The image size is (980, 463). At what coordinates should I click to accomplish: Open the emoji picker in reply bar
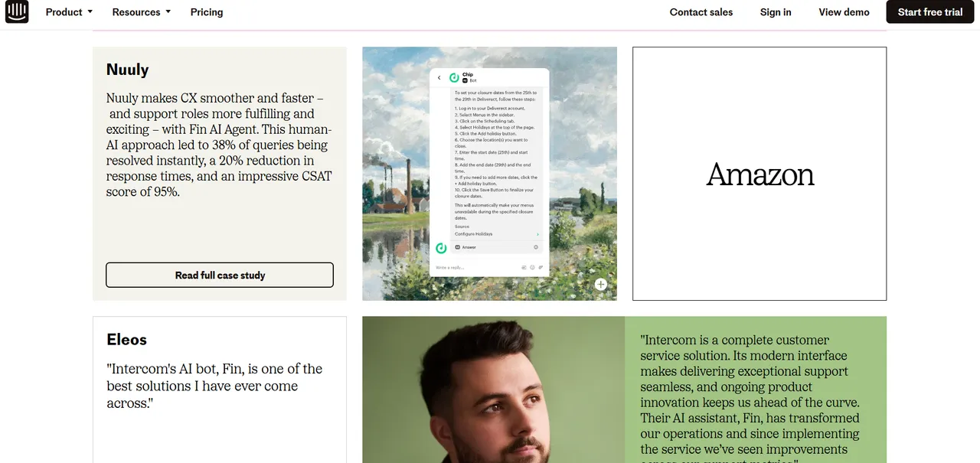click(x=532, y=267)
